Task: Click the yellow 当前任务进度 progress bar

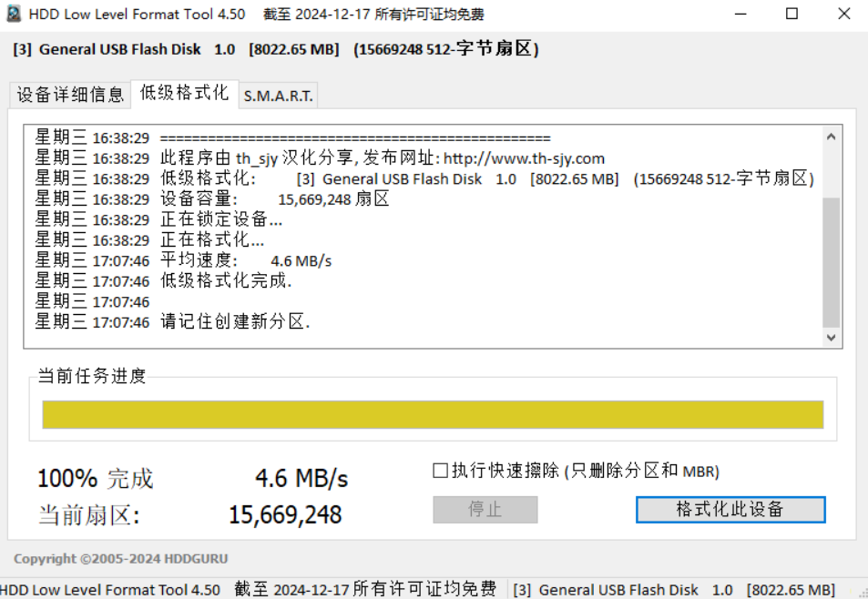Action: [x=433, y=414]
